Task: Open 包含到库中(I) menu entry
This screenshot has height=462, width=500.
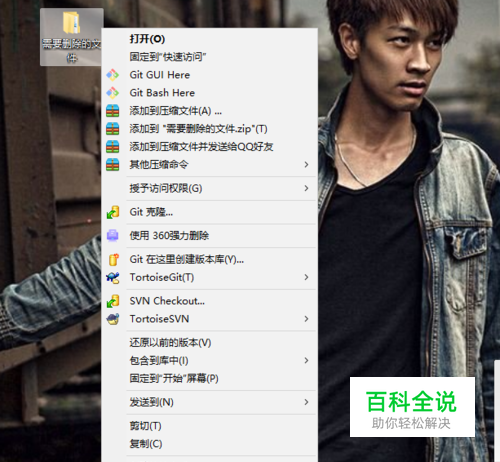Action: (x=210, y=360)
